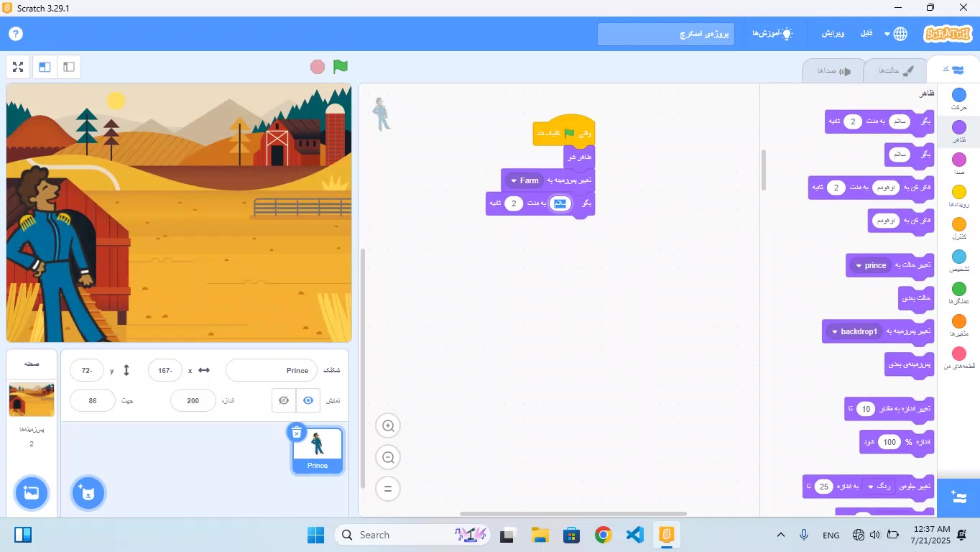Select the قطعه‌های من (My Blocks) category
Screen dimensions: 980x552
[x=959, y=358]
